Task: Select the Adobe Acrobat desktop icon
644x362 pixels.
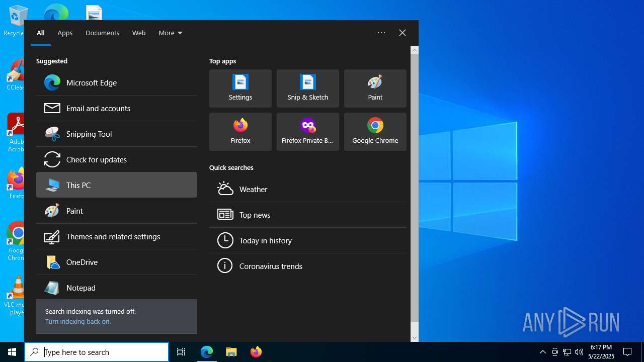Action: pyautogui.click(x=15, y=133)
